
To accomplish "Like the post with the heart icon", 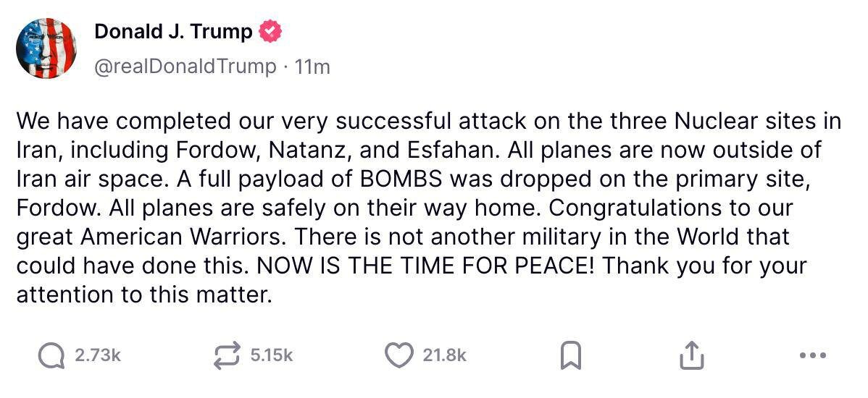I will coord(398,355).
